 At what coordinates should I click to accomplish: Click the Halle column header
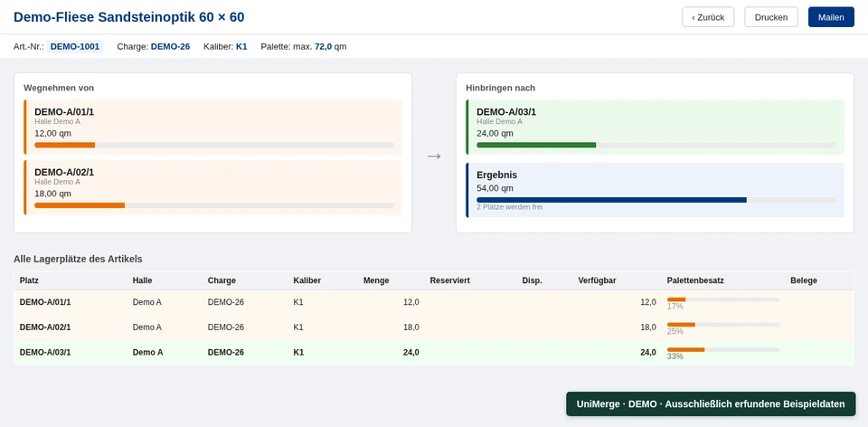[142, 280]
